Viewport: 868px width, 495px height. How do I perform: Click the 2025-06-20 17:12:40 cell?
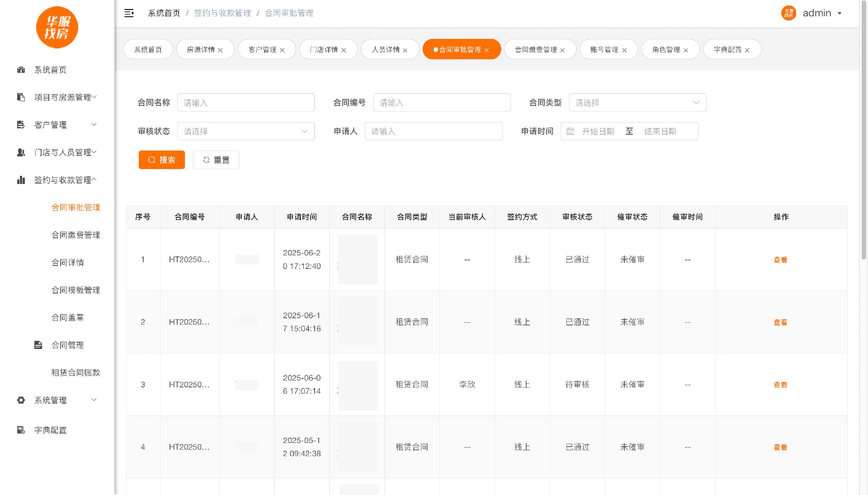pyautogui.click(x=302, y=259)
